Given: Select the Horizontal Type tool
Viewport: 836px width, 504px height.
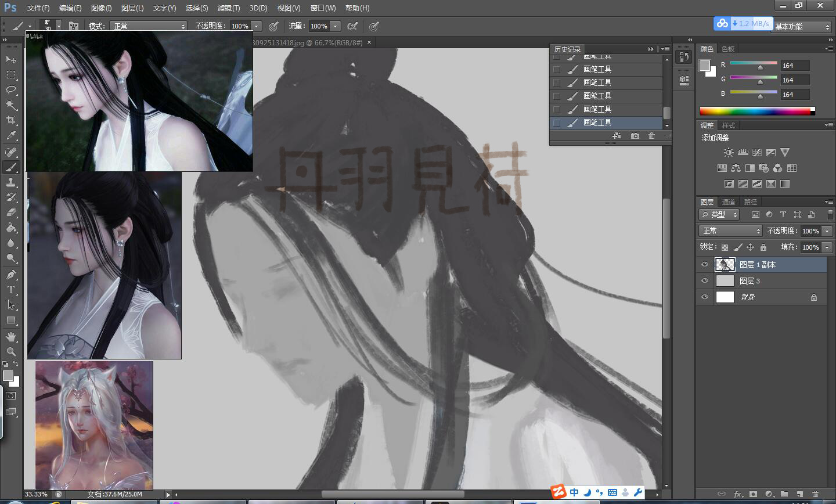Looking at the screenshot, I should click(11, 290).
